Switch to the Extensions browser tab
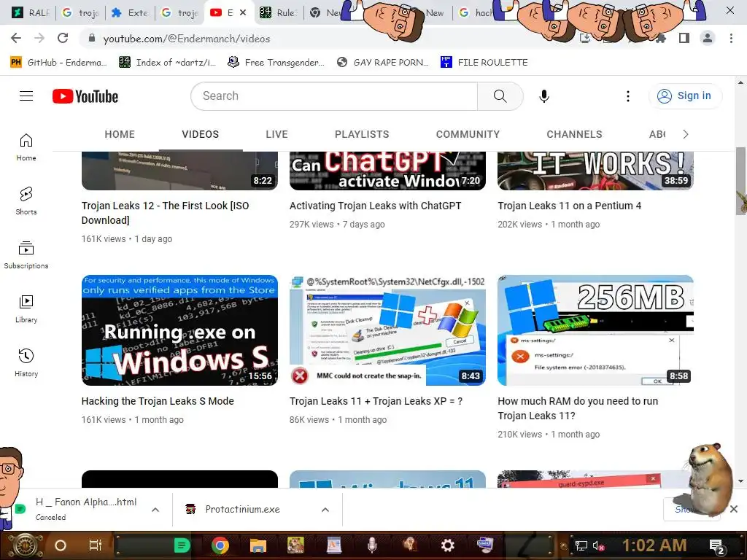 tap(130, 13)
